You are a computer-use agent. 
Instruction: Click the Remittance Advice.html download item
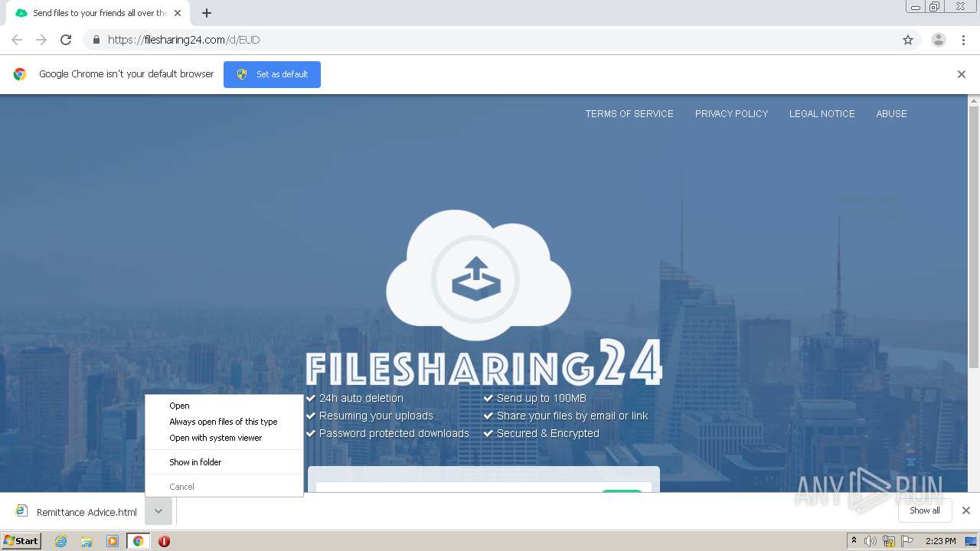(x=77, y=511)
